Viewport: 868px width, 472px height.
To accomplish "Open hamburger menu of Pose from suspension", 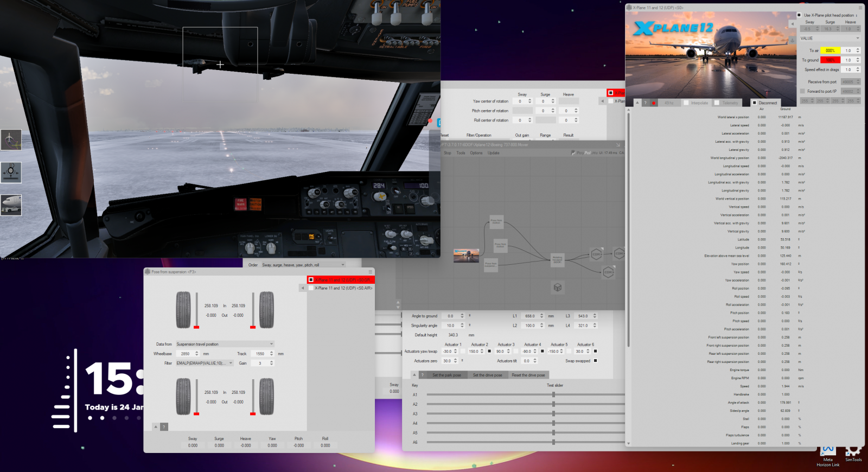I will coord(371,272).
